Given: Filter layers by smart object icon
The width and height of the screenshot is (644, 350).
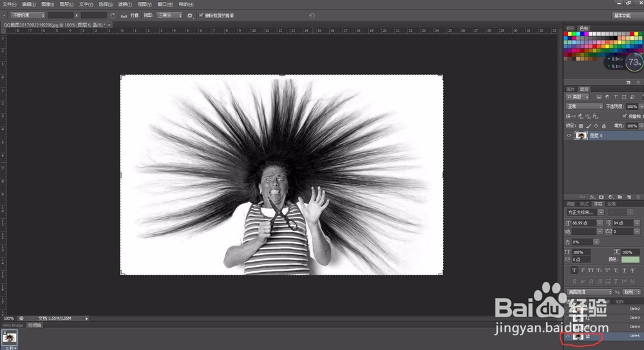Looking at the screenshot, I should 632,97.
